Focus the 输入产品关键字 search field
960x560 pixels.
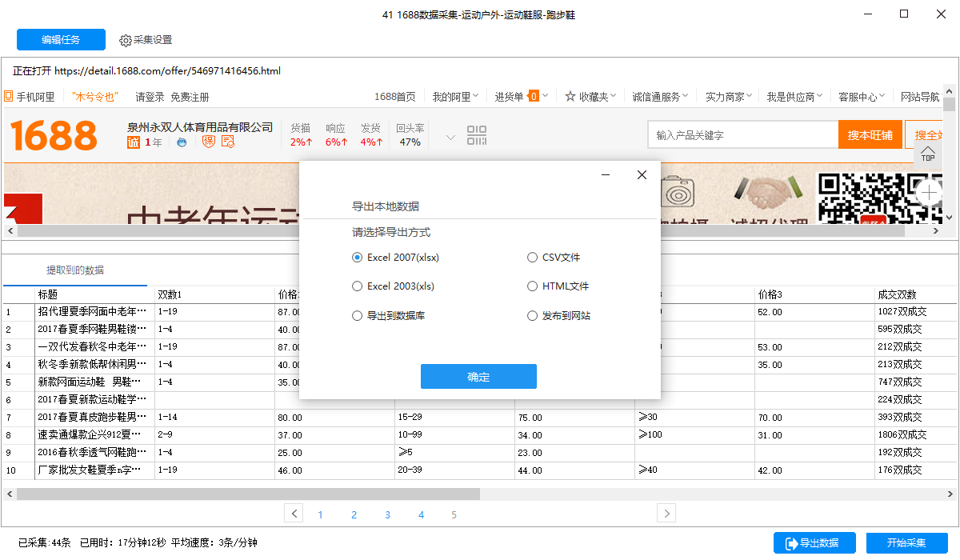(x=743, y=135)
